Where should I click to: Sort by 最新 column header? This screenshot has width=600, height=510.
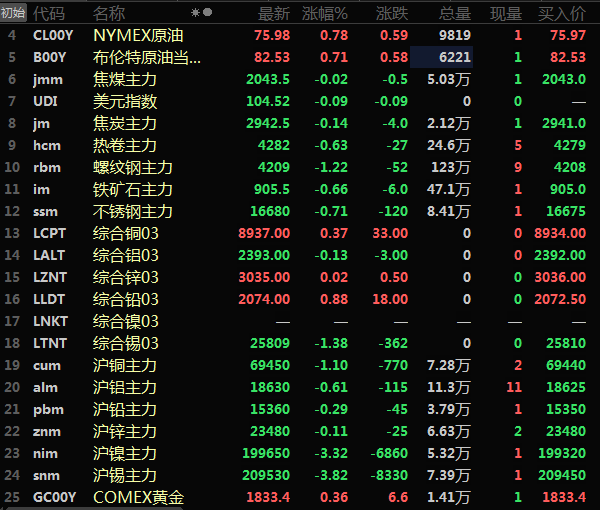[x=274, y=13]
